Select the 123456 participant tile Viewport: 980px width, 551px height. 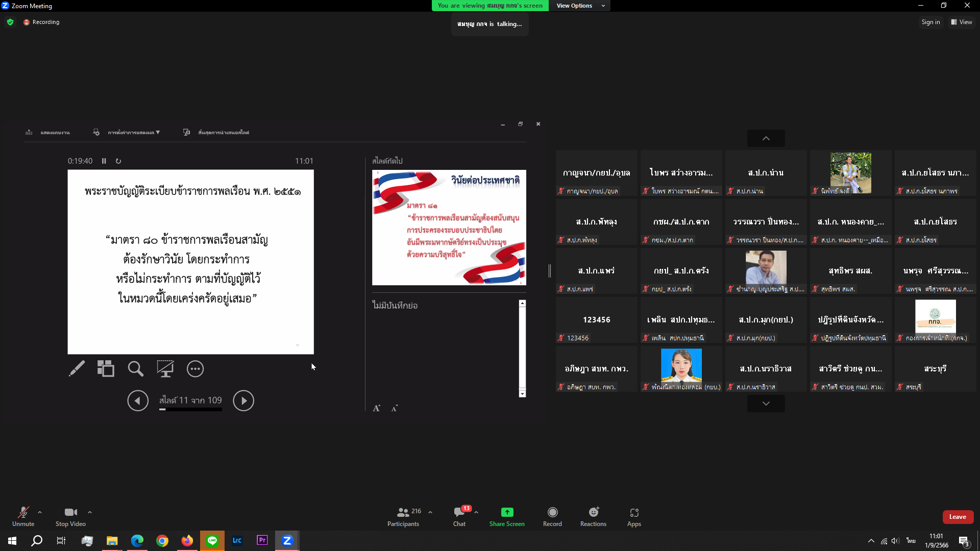(x=596, y=320)
